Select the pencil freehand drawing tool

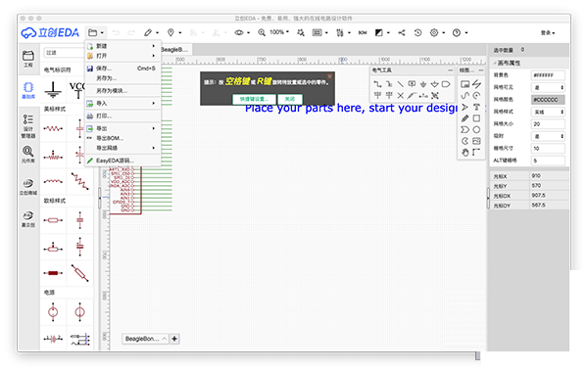pos(465,118)
